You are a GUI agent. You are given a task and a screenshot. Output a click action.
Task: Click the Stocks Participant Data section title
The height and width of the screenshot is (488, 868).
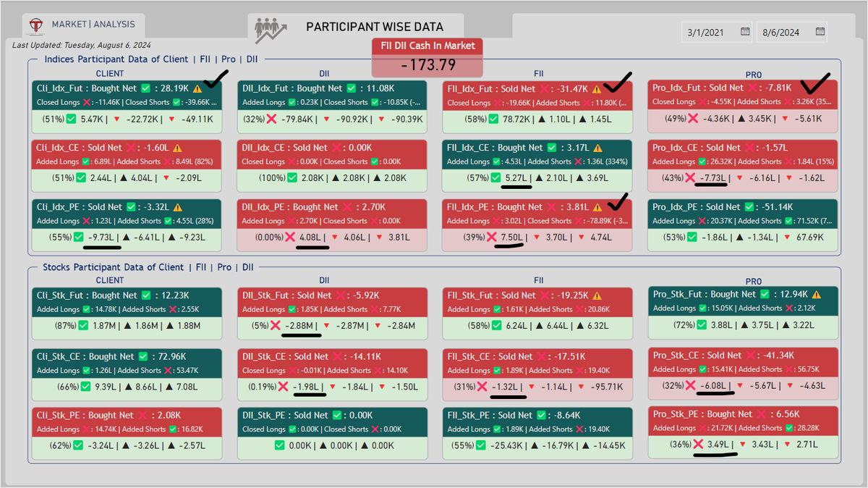(148, 267)
